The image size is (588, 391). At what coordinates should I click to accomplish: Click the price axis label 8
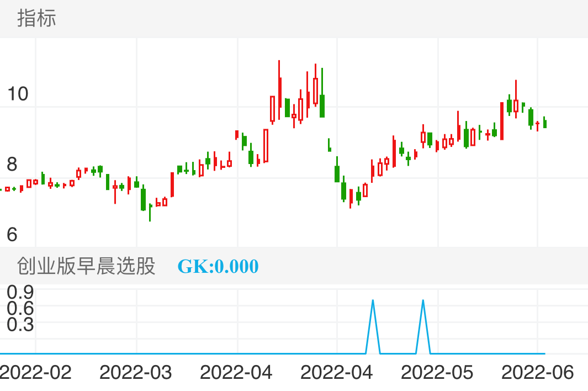(12, 165)
